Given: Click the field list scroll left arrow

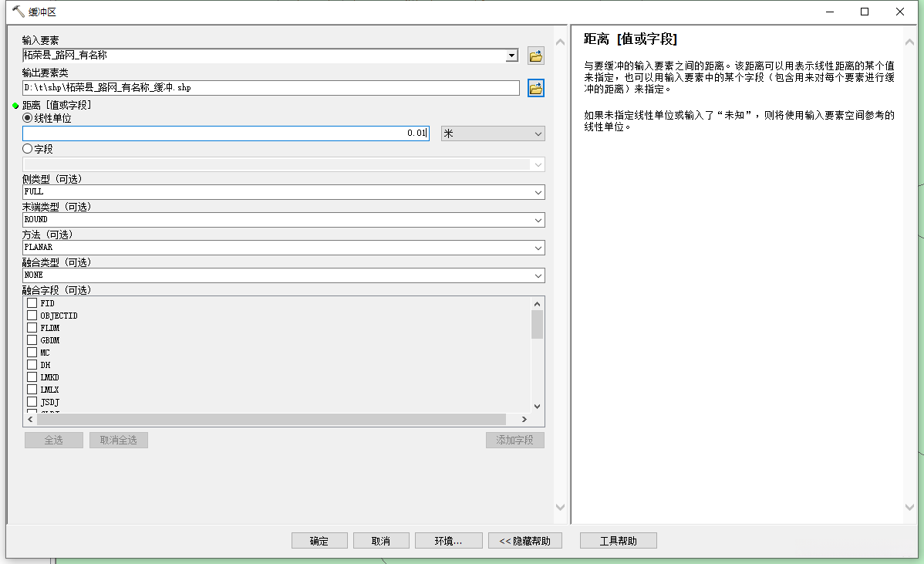Looking at the screenshot, I should pyautogui.click(x=30, y=419).
